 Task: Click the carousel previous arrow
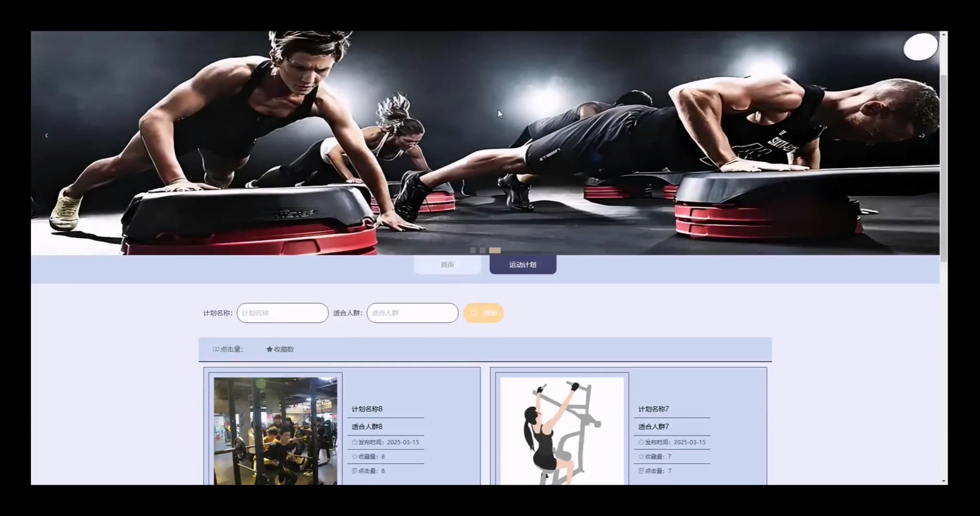click(46, 135)
